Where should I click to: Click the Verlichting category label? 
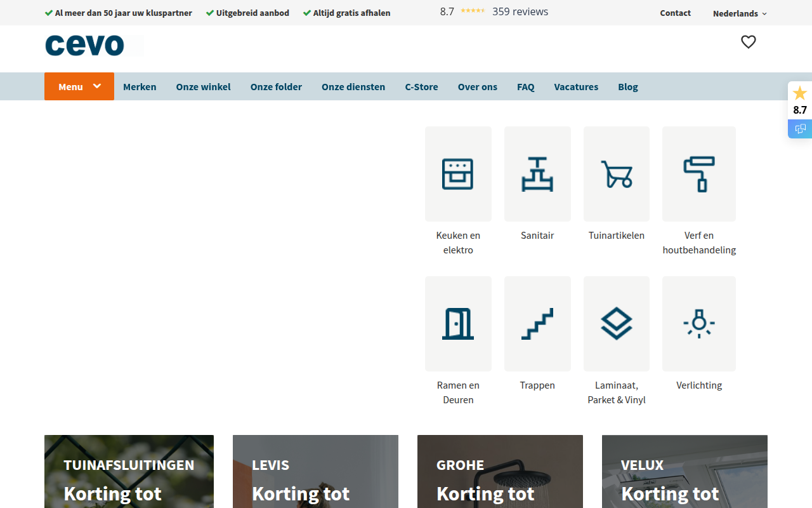coord(699,385)
